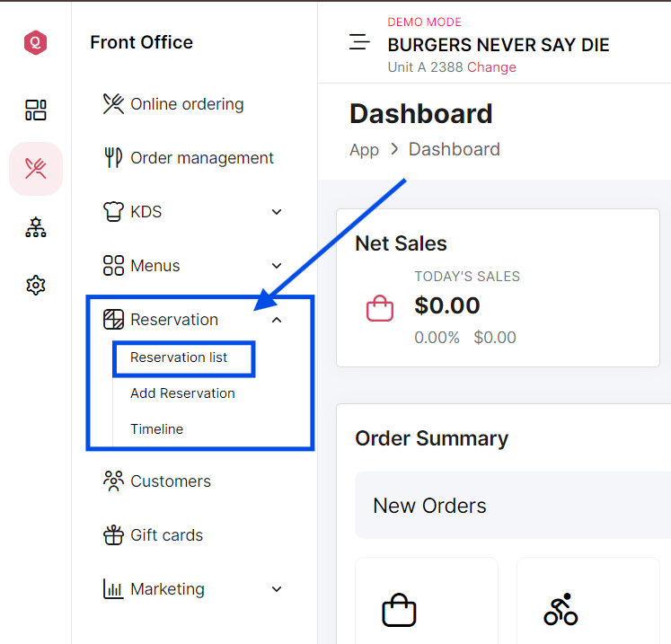
Task: Open the settings gear rail icon
Action: click(x=36, y=285)
